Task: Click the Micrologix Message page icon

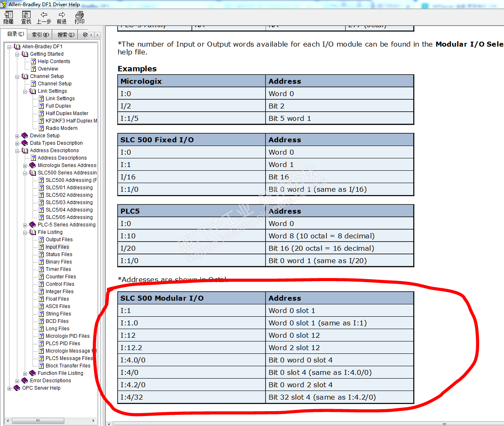Action: (41, 351)
